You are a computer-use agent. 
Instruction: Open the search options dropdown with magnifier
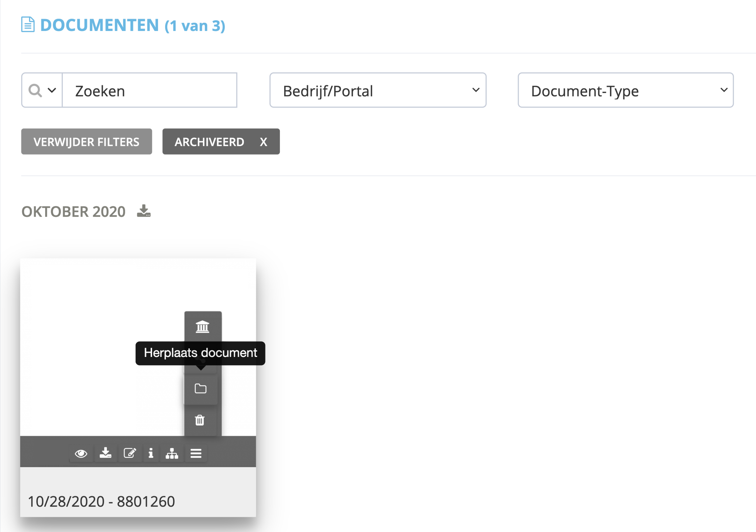pos(42,90)
